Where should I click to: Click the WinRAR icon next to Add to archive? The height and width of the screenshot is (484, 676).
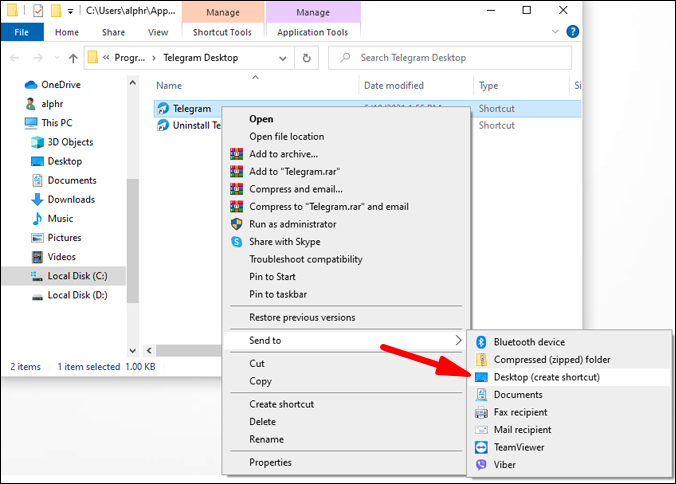click(237, 154)
